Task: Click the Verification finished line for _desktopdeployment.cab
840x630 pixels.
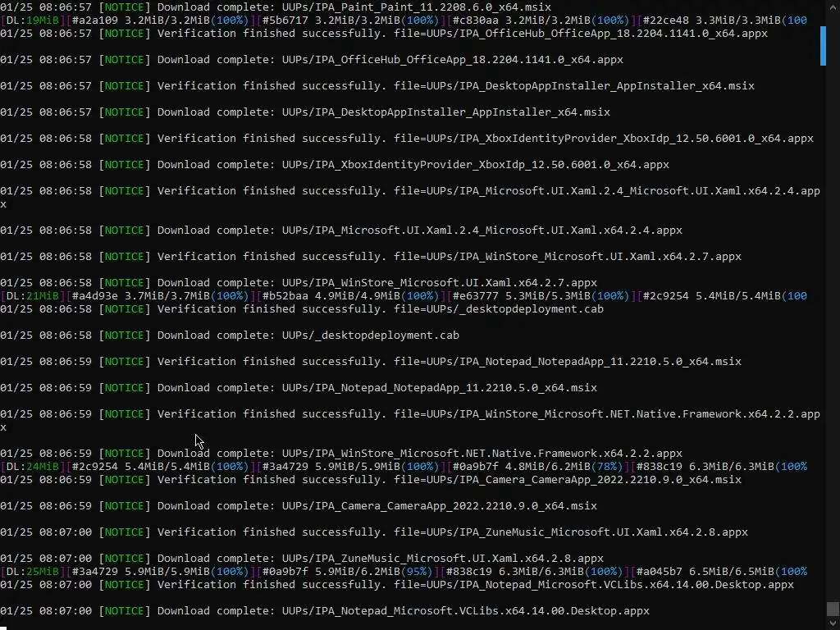Action: (x=302, y=309)
